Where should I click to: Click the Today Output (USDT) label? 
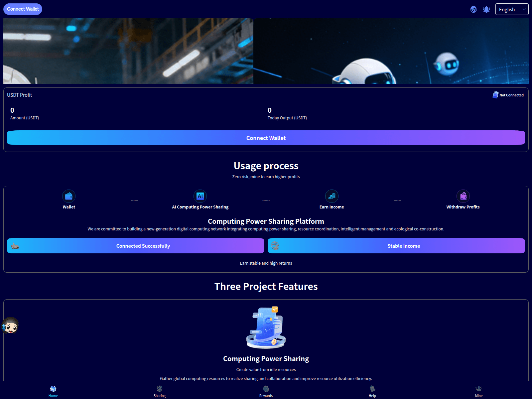(x=287, y=118)
